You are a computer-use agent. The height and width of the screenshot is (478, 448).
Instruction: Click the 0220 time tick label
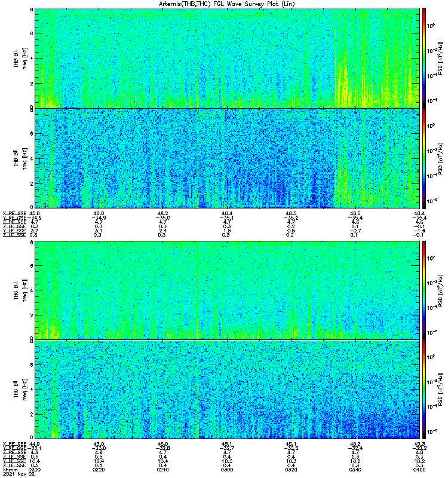(99, 470)
